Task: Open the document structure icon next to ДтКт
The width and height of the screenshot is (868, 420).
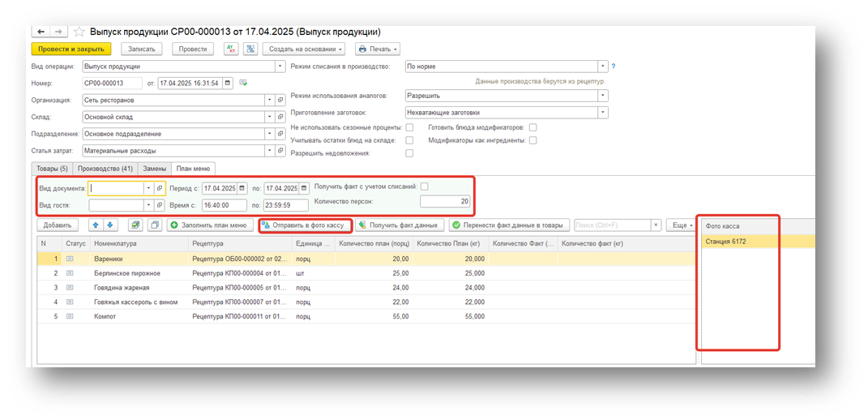Action: [250, 49]
